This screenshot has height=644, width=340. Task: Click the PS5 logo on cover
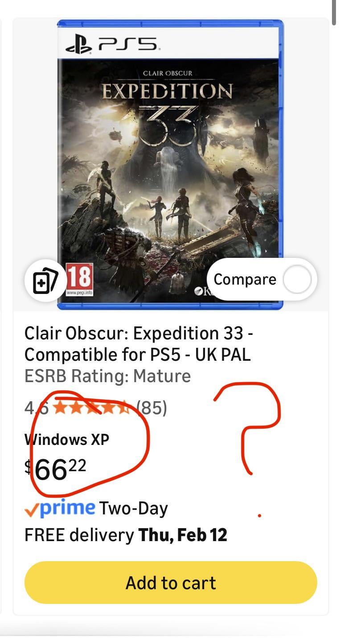point(111,44)
